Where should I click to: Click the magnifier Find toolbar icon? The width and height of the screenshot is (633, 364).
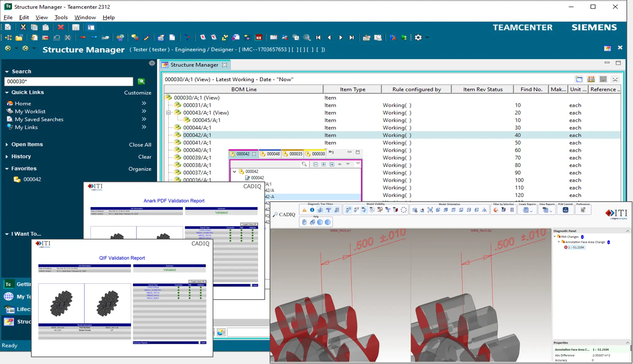tap(307, 37)
